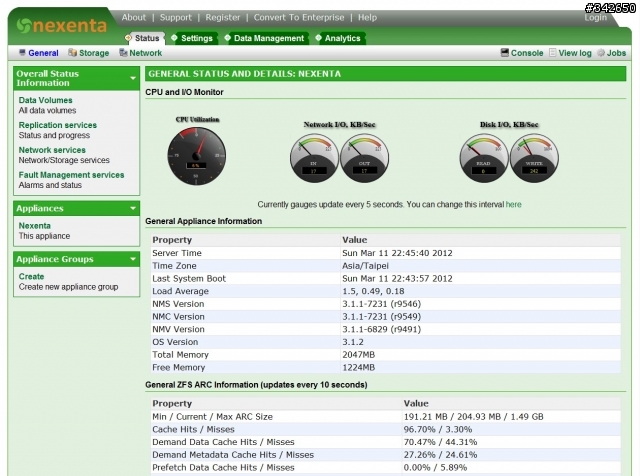The height and width of the screenshot is (476, 640).
Task: Open the Console link
Action: (527, 53)
